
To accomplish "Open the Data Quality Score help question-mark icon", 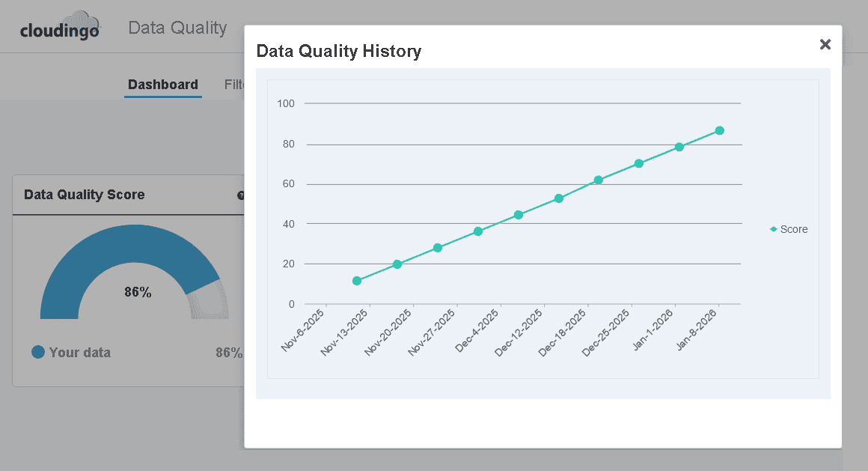I will tap(241, 195).
